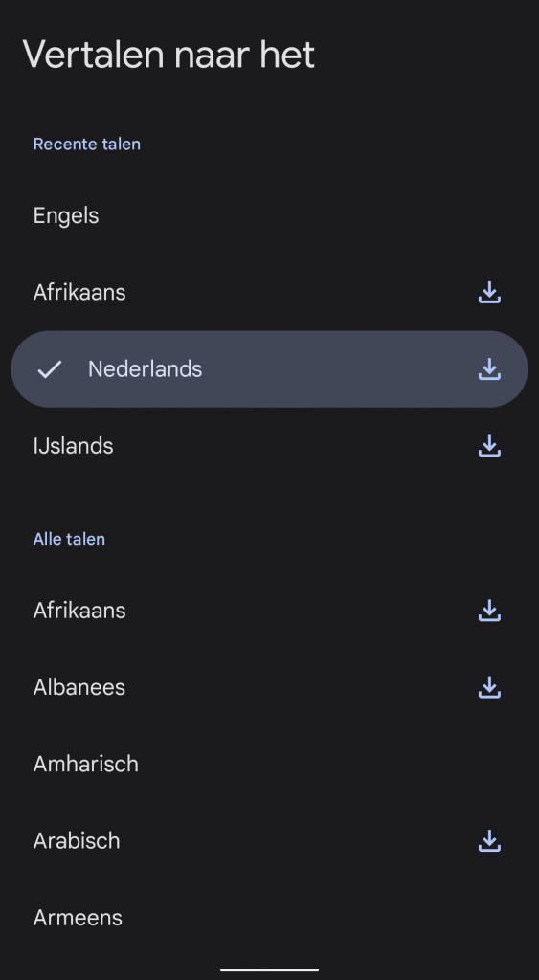Viewport: 539px width, 980px height.
Task: Choose Afrikaans from recent languages
Action: coord(270,293)
